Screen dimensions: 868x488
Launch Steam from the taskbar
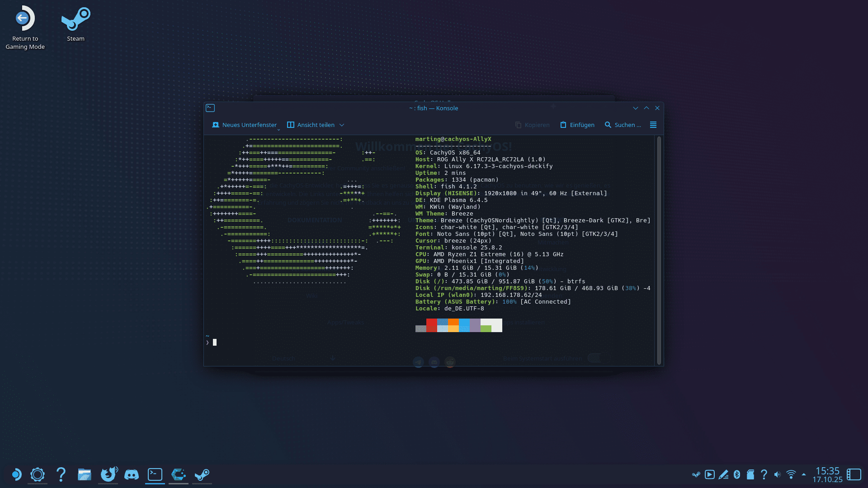pos(202,474)
